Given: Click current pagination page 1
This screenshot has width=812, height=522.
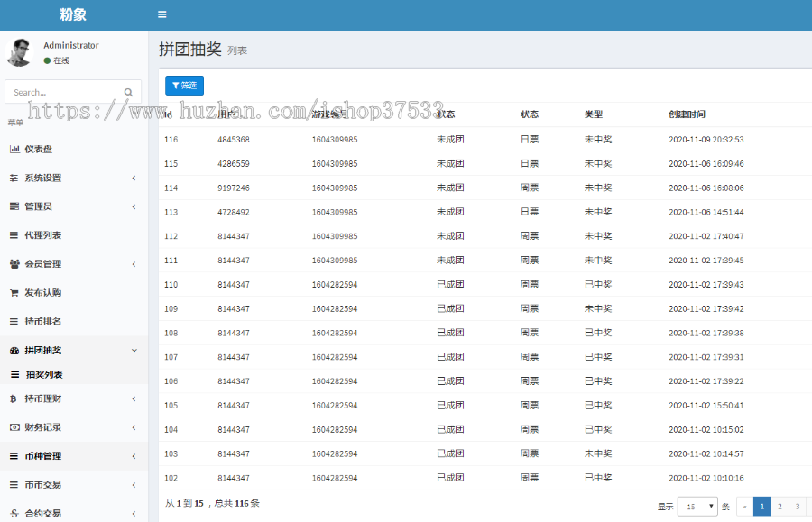Looking at the screenshot, I should tap(761, 507).
